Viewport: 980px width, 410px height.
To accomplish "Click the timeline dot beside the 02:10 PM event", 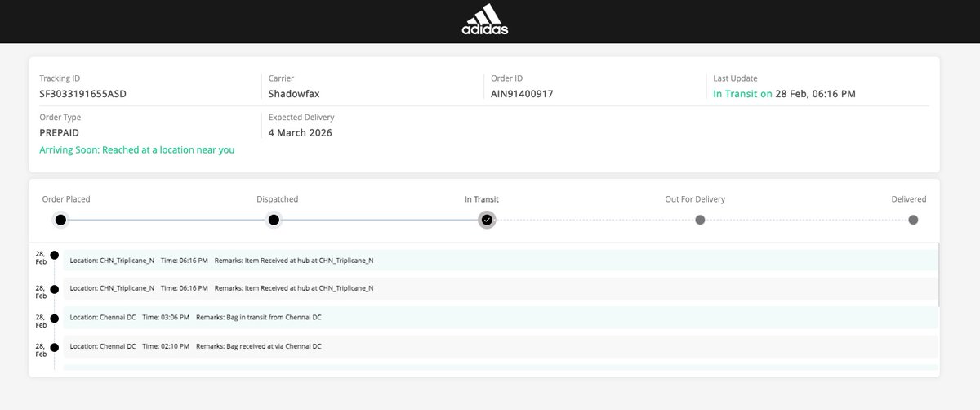I will pyautogui.click(x=54, y=347).
